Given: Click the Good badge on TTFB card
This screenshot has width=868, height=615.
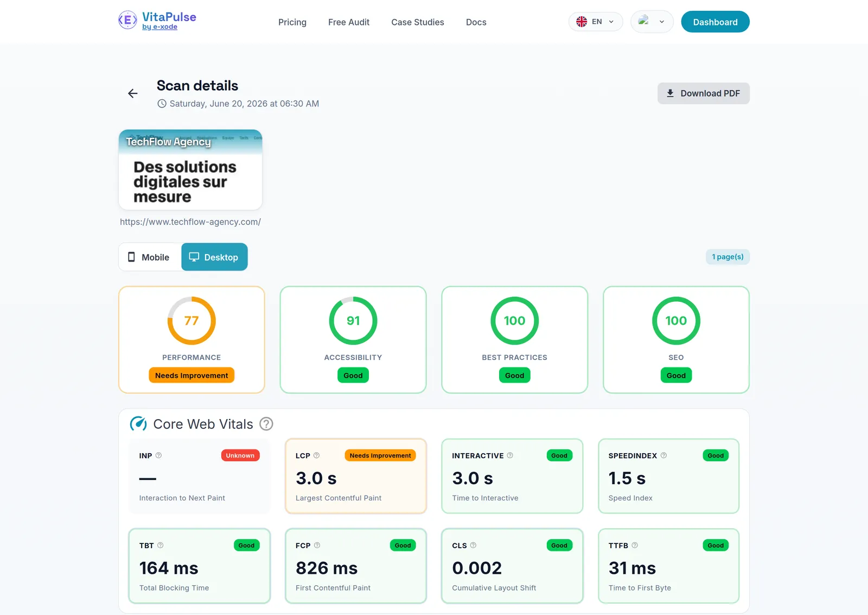Looking at the screenshot, I should click(716, 546).
